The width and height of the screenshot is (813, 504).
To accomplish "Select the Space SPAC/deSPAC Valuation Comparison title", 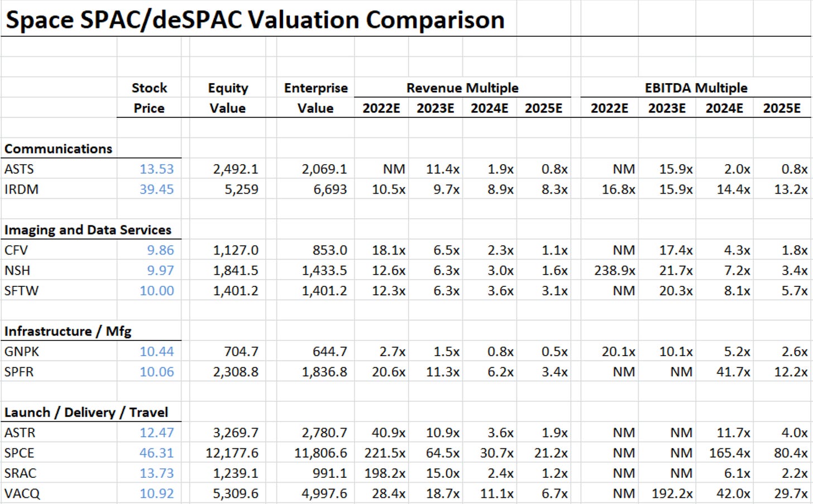I will click(255, 20).
